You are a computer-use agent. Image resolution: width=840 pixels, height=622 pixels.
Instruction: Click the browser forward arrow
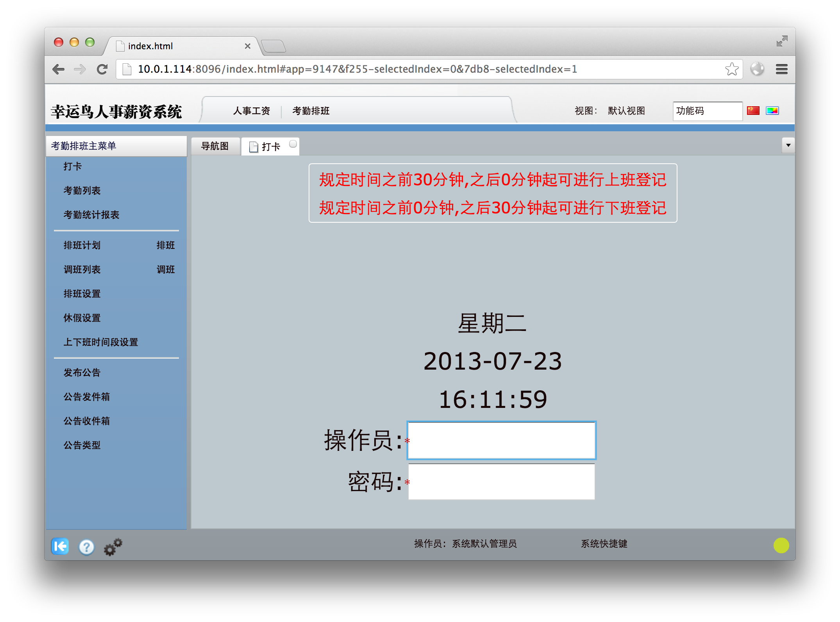(80, 70)
